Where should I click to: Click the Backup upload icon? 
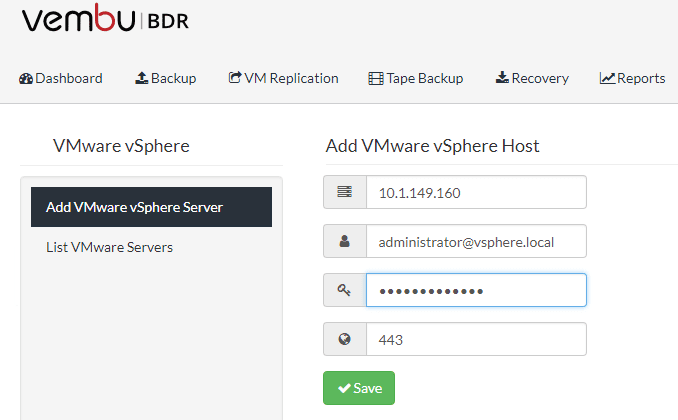click(142, 78)
